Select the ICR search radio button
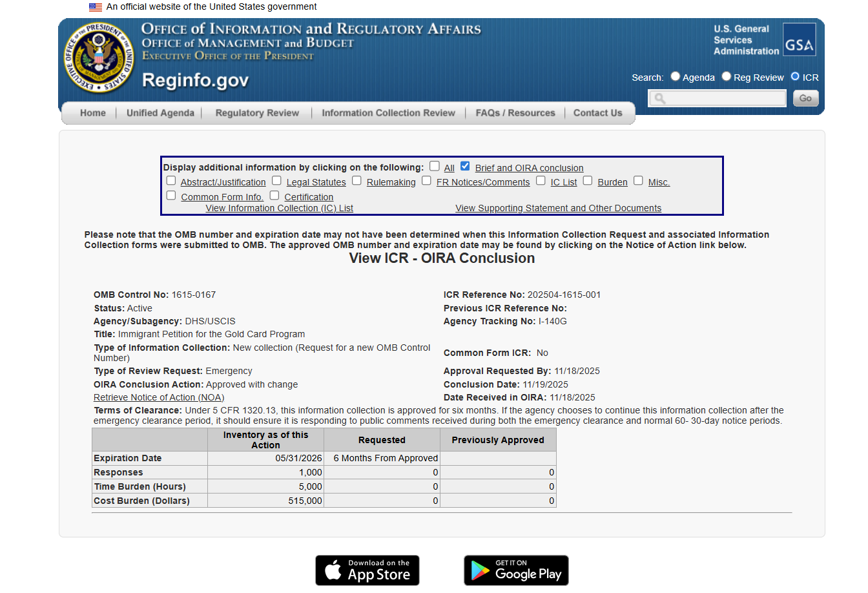This screenshot has width=868, height=593. click(x=795, y=76)
